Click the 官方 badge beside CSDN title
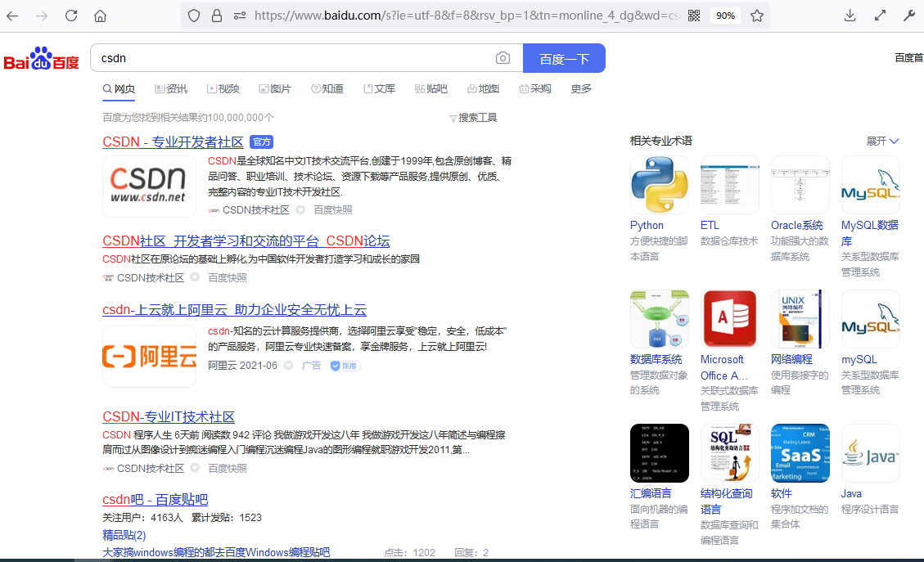The height and width of the screenshot is (562, 924). pyautogui.click(x=262, y=142)
